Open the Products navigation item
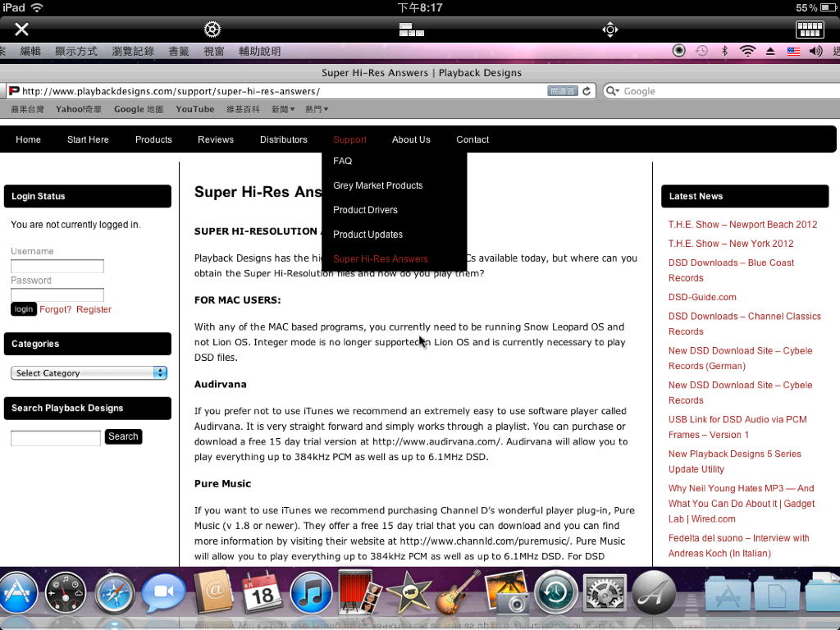This screenshot has height=630, width=840. click(x=153, y=139)
